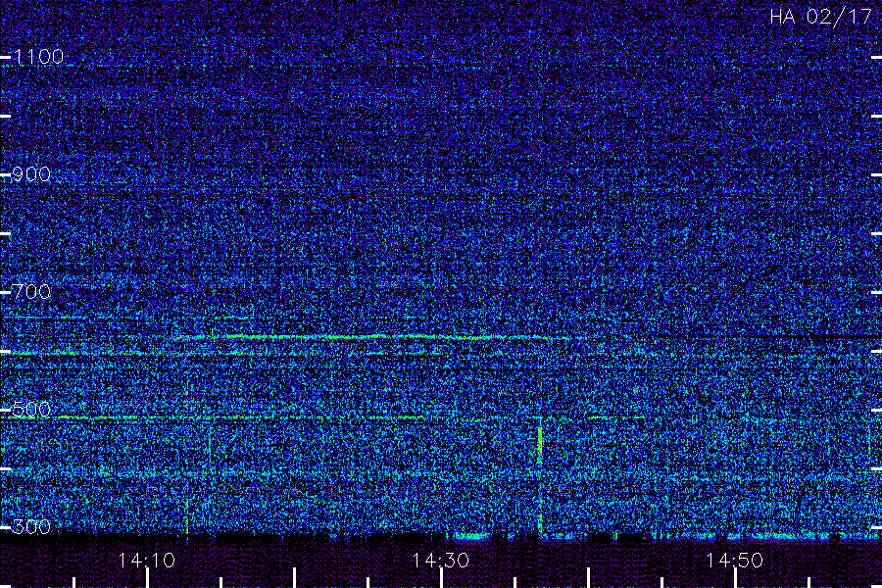Click the 14:30 time axis label
Viewport: 882px width, 588px height.
(440, 561)
